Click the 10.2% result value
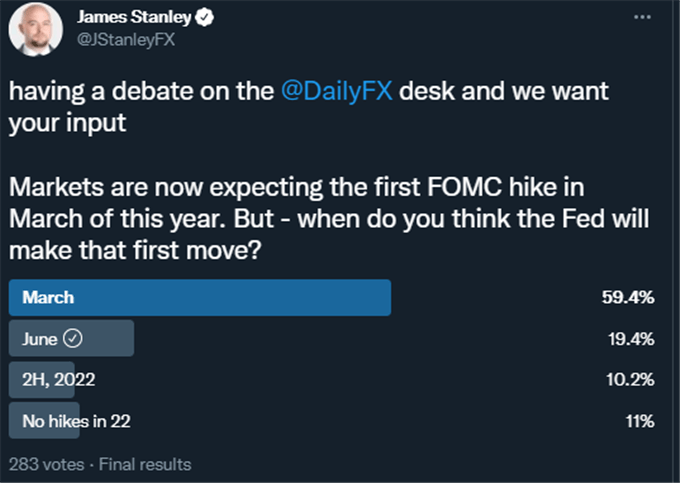This screenshot has height=483, width=680. 630,380
